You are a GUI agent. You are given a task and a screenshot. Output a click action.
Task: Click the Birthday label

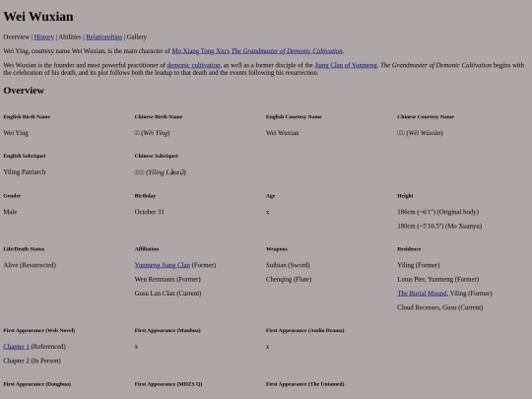pos(145,196)
